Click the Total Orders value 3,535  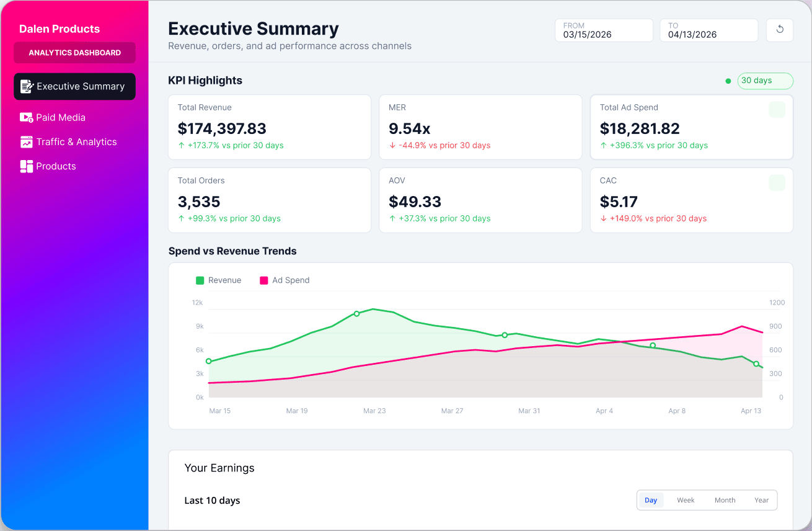pos(199,202)
